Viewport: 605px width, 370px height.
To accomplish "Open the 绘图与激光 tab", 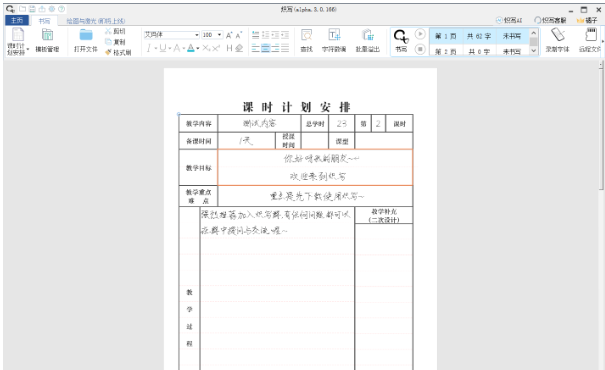I will tap(96, 21).
